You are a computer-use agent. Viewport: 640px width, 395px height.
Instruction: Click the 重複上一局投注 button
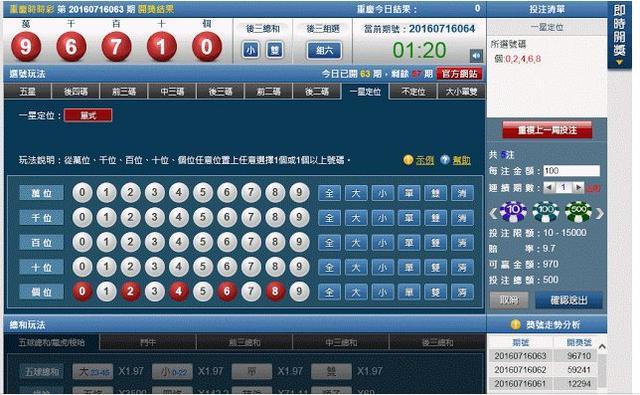pos(547,130)
